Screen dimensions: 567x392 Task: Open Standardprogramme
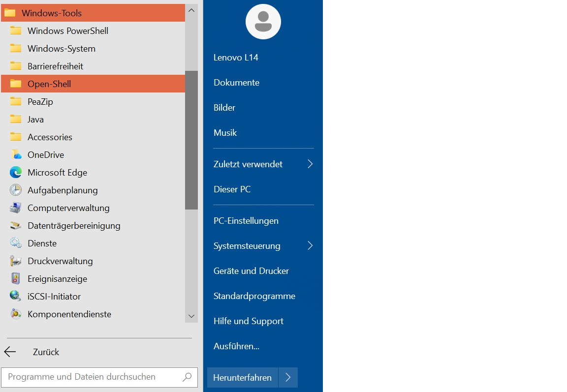tap(254, 296)
